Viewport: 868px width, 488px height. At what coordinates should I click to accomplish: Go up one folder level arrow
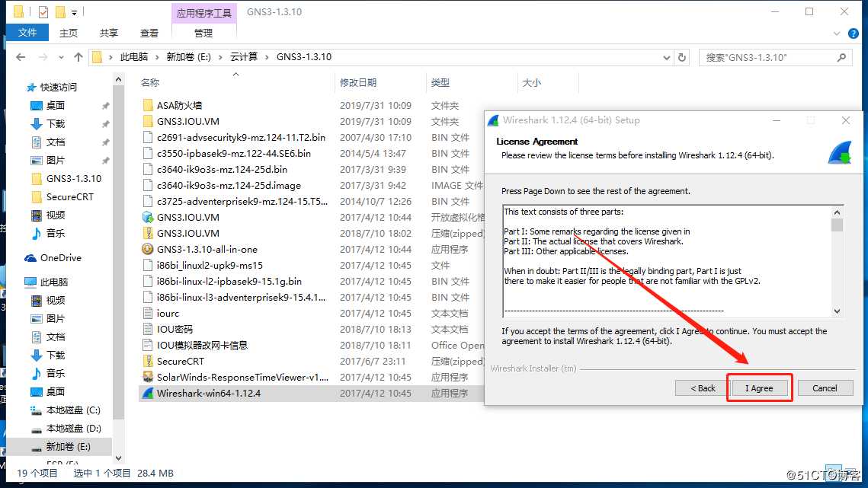[78, 57]
